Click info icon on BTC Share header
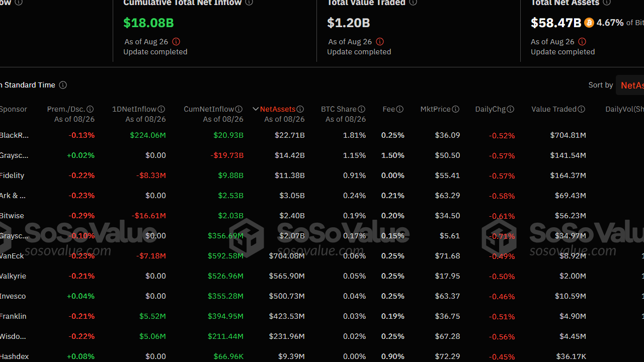Viewport: 644px width, 362px height. coord(362,109)
